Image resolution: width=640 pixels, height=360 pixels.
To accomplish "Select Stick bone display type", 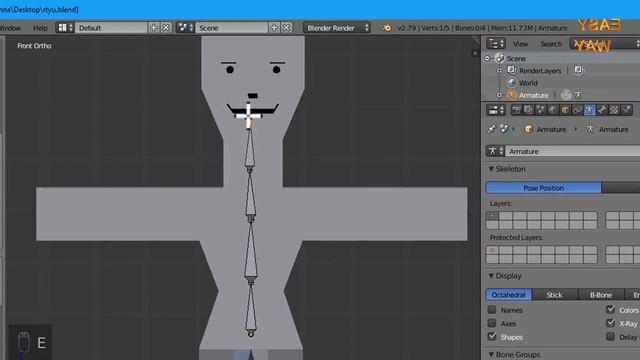I will tap(554, 295).
